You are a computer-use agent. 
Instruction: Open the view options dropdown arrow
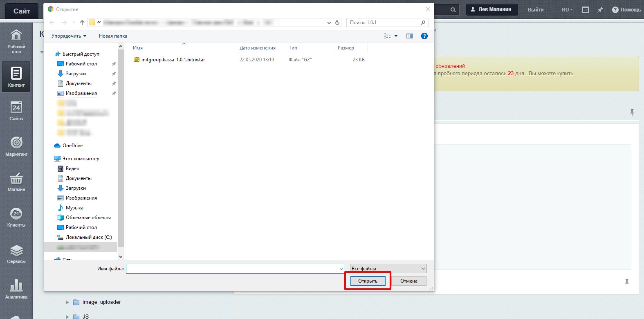point(396,36)
